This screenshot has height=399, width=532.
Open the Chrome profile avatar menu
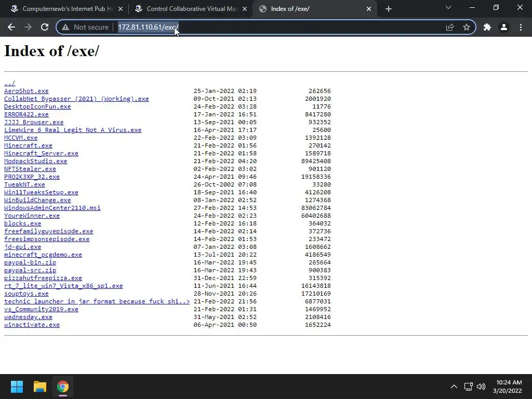pos(504,27)
